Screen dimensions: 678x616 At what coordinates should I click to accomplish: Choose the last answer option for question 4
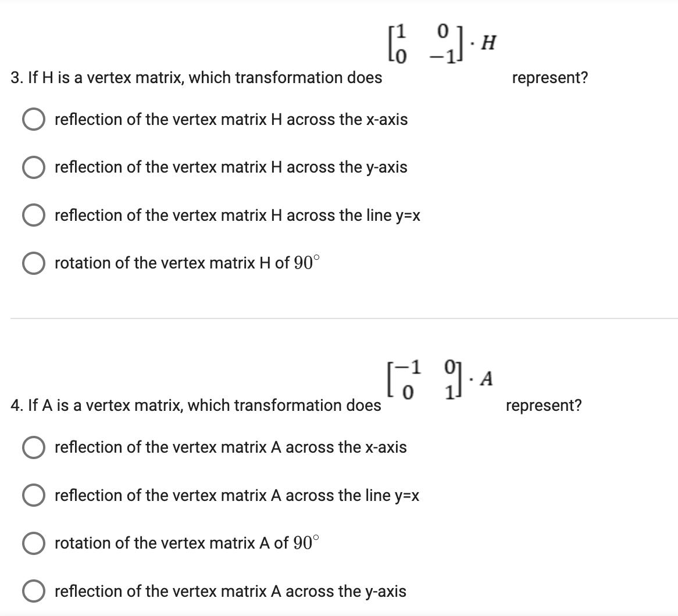[x=33, y=592]
